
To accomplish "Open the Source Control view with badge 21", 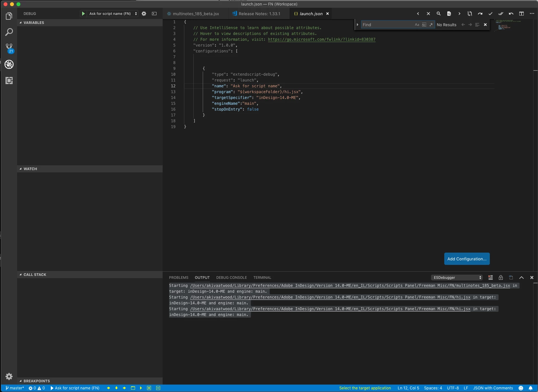I will point(9,48).
